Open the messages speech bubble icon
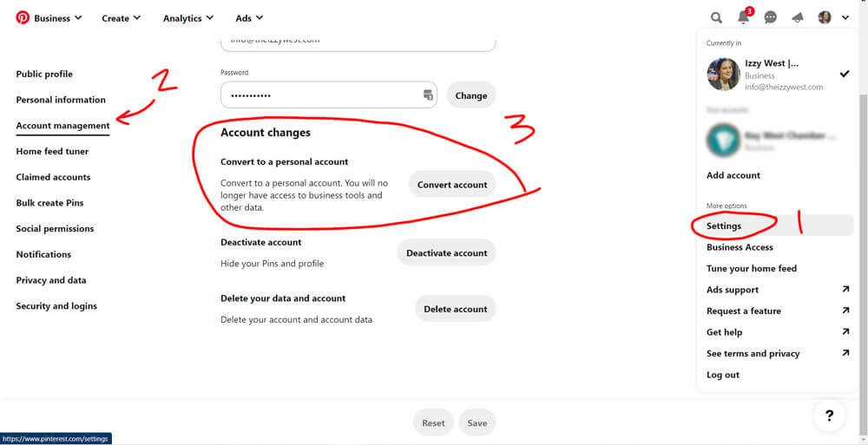 click(x=770, y=17)
